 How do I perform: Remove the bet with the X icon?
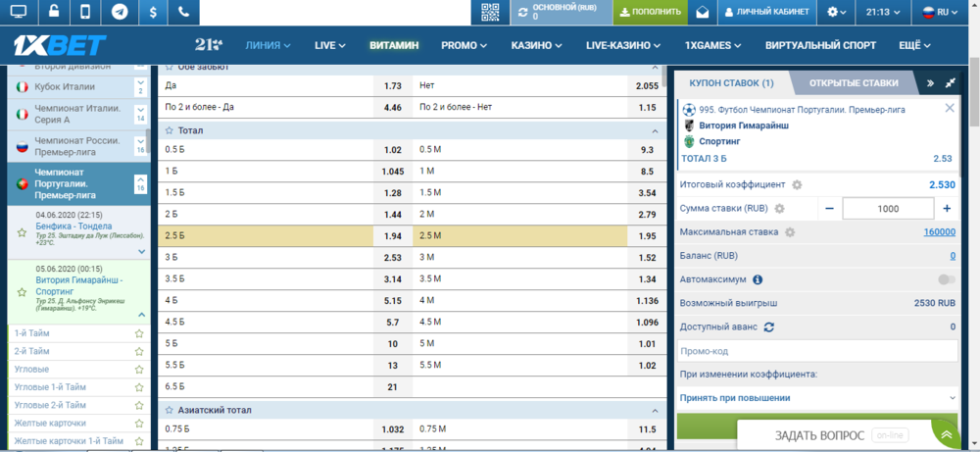click(x=950, y=108)
